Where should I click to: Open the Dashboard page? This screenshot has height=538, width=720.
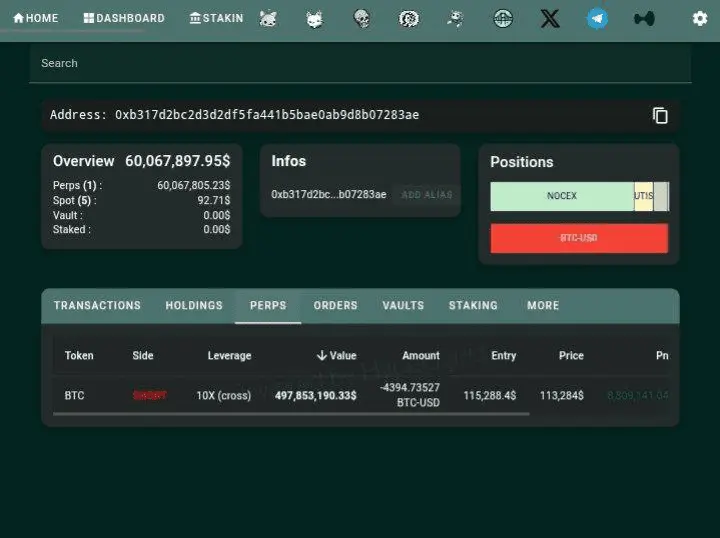124,18
